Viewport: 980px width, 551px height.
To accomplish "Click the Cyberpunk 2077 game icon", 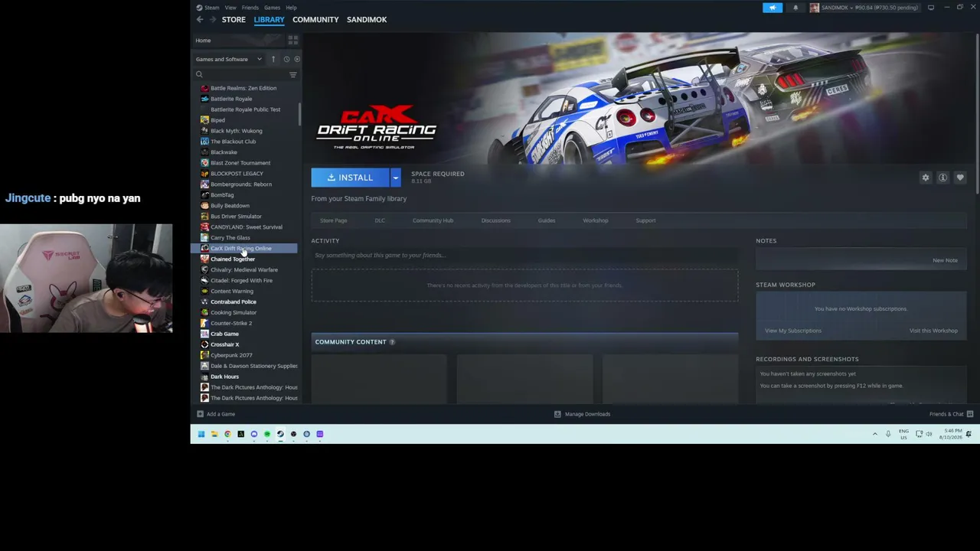I will (x=204, y=355).
